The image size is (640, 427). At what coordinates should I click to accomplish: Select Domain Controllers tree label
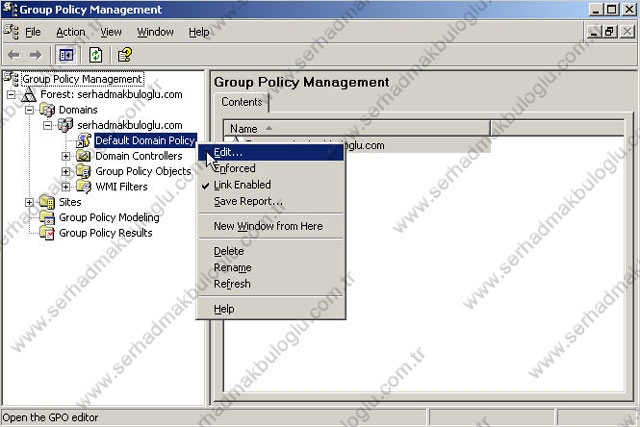point(139,156)
